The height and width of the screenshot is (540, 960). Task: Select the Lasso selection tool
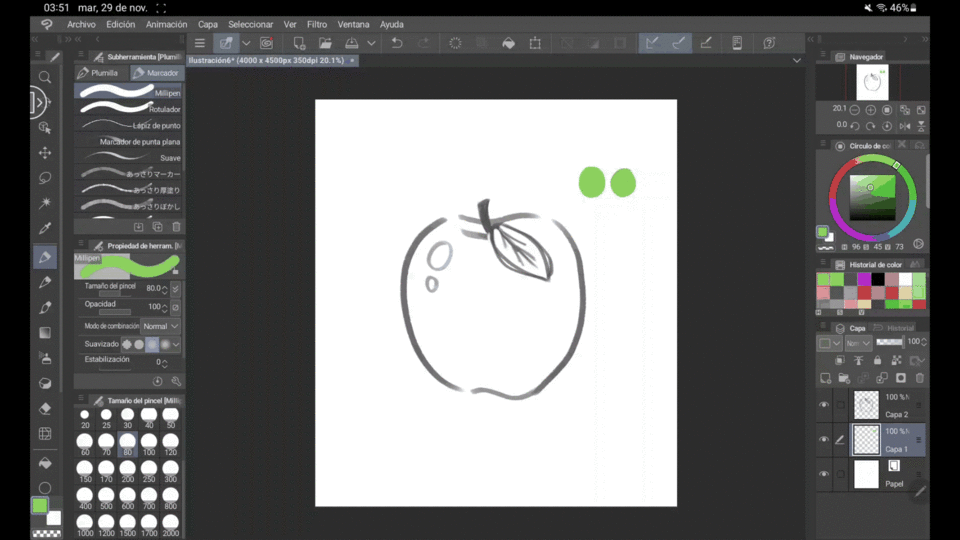point(45,178)
